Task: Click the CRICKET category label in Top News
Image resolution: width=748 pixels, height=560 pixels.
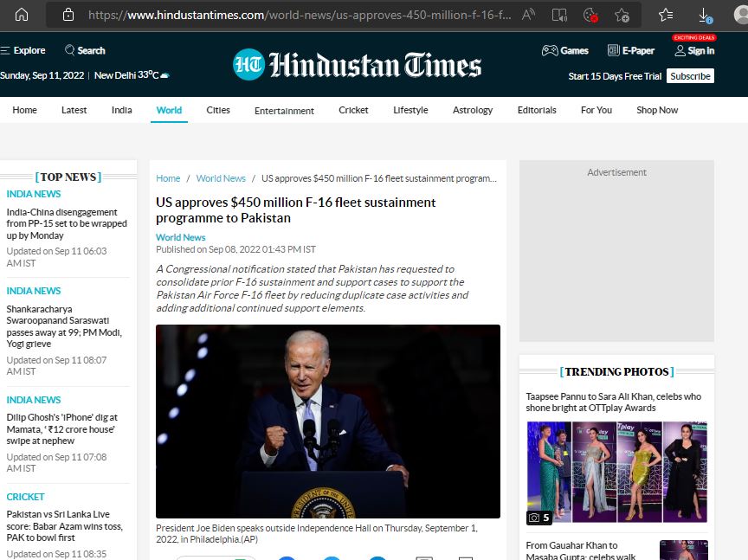Action: tap(25, 497)
